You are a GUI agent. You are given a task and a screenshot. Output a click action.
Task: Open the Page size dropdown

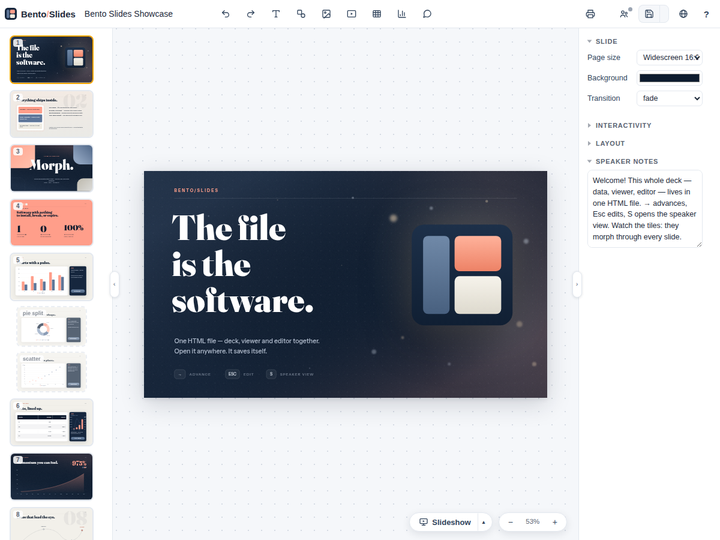pyautogui.click(x=669, y=57)
